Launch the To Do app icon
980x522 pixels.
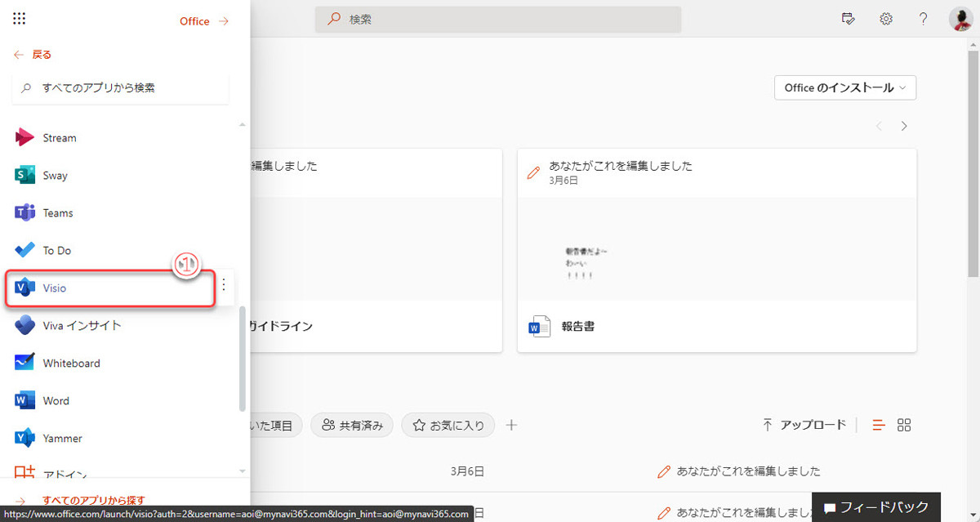[x=24, y=251]
